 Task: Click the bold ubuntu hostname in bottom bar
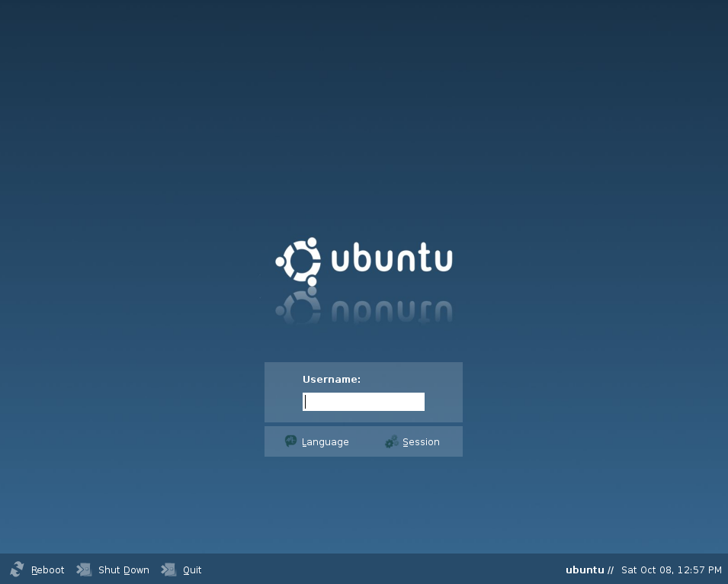click(x=585, y=570)
